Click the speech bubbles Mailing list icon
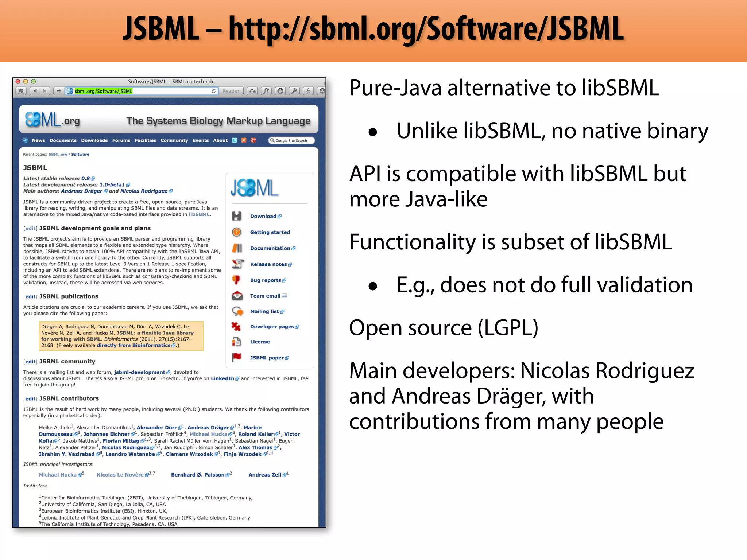The height and width of the screenshot is (560, 747). coord(237,311)
